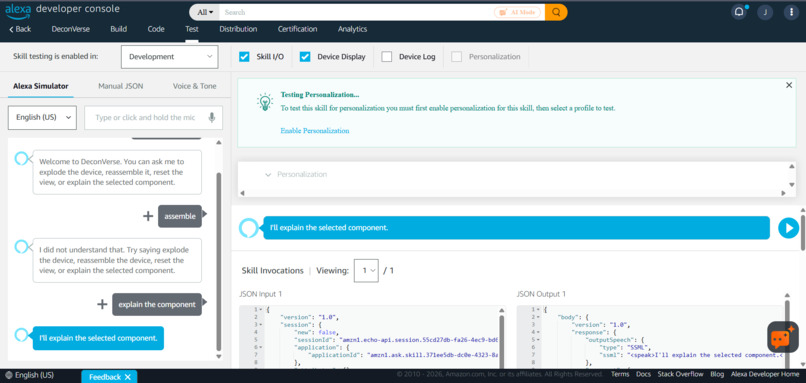Select the blue I'll explain the selected component reply
The height and width of the screenshot is (383, 806).
[98, 338]
